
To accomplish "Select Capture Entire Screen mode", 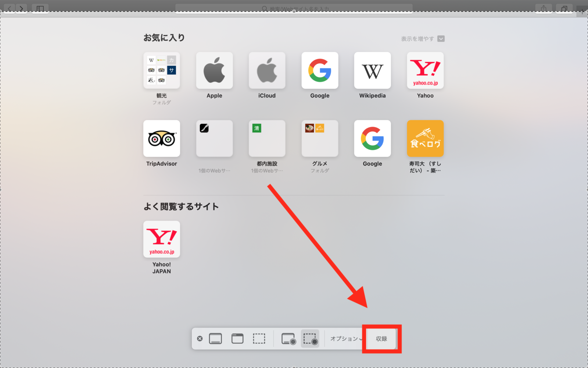I will click(x=215, y=339).
